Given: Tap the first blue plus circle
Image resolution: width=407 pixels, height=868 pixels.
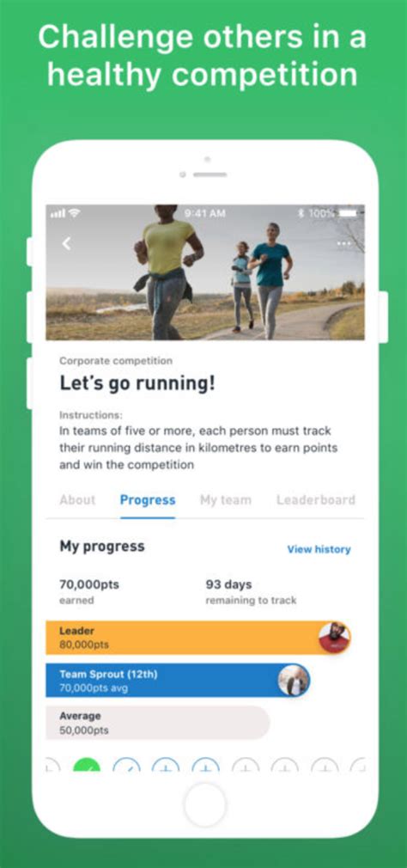Looking at the screenshot, I should point(166,766).
